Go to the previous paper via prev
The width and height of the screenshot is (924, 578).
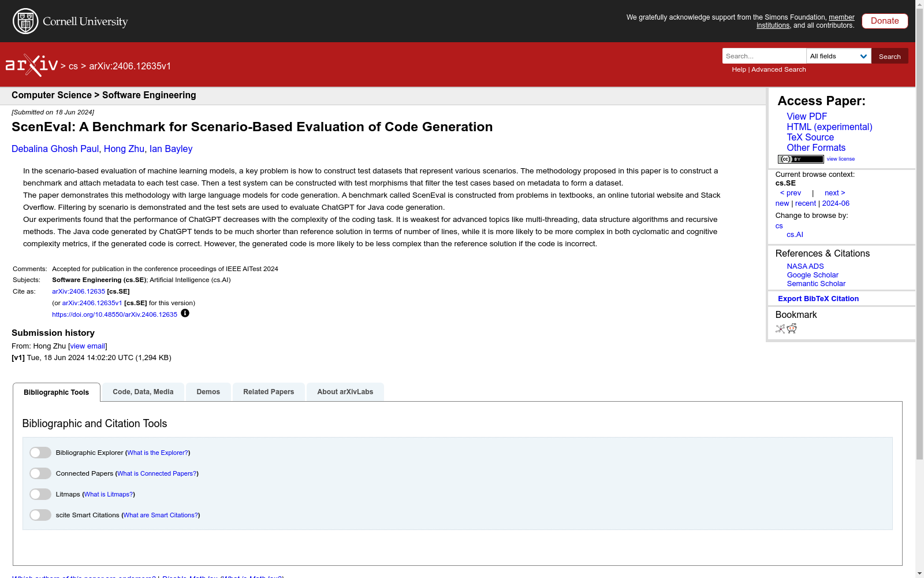tap(791, 193)
